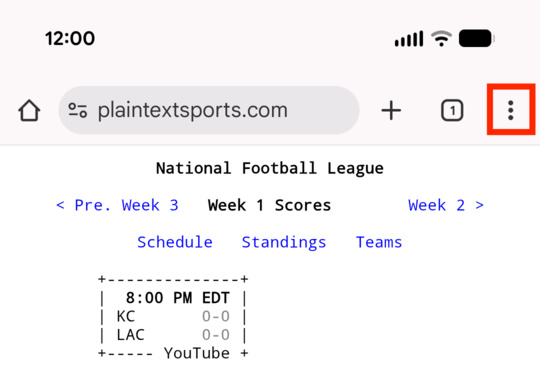Tap the cellular signal bars icon
The image size is (540, 372).
click(x=409, y=38)
